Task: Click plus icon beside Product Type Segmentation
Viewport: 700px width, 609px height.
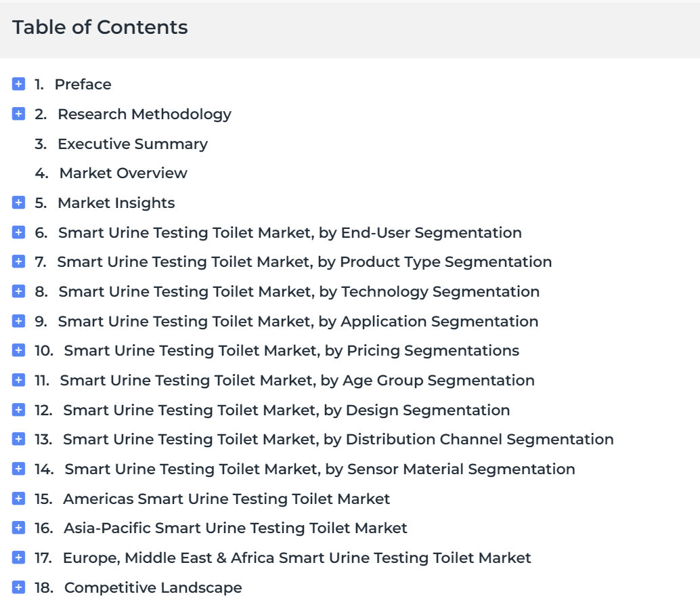Action: tap(18, 261)
